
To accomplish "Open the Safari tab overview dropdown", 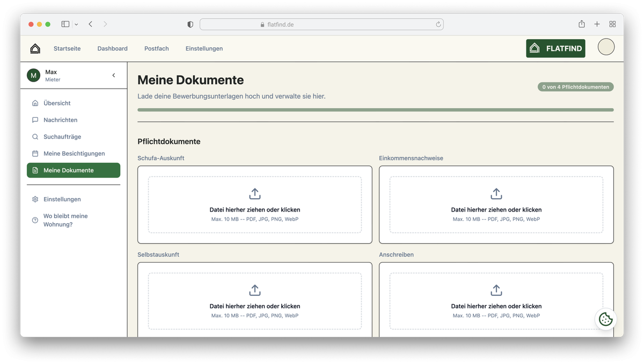I will [x=76, y=24].
